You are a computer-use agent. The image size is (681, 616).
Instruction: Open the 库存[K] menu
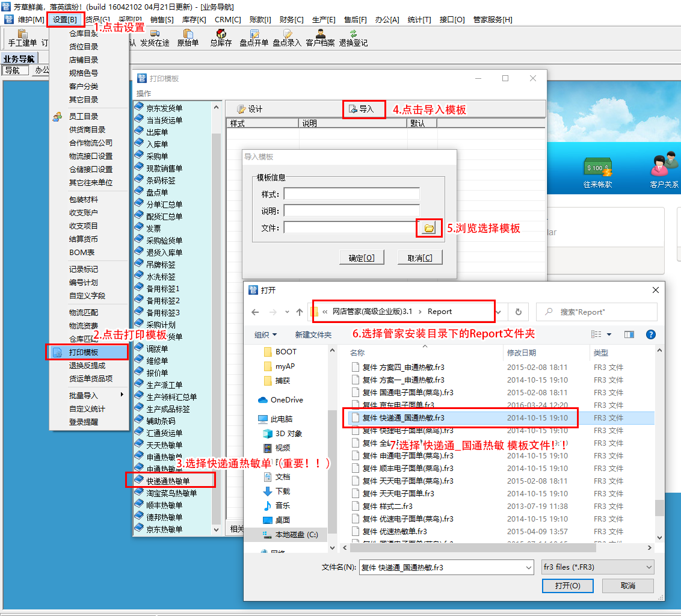tap(194, 19)
